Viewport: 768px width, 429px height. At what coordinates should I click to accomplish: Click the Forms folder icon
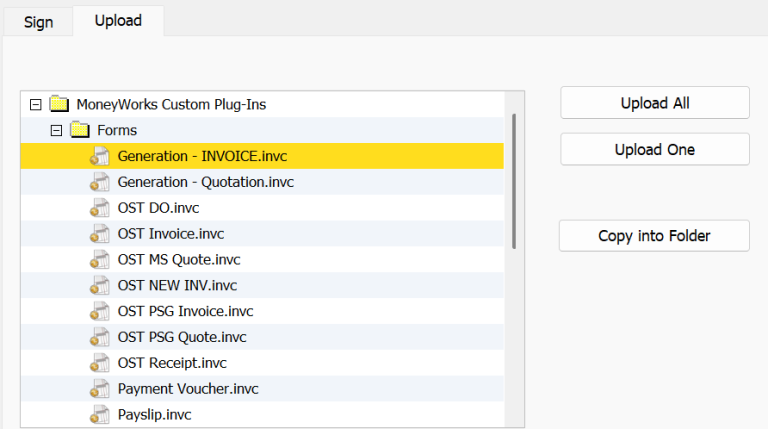click(x=80, y=130)
